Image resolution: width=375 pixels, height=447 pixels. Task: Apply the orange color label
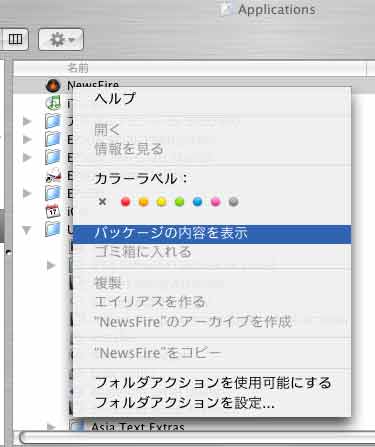[x=143, y=202]
